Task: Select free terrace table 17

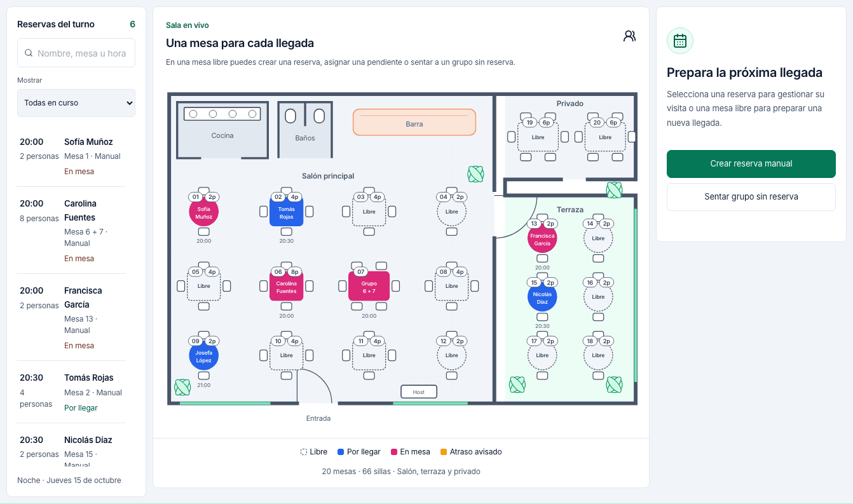Action: click(x=542, y=355)
